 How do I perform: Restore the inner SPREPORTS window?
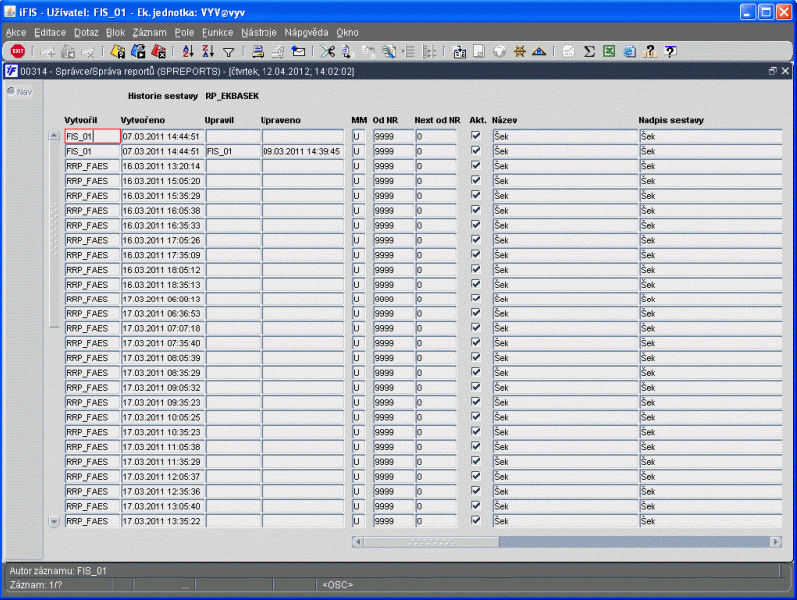(773, 71)
